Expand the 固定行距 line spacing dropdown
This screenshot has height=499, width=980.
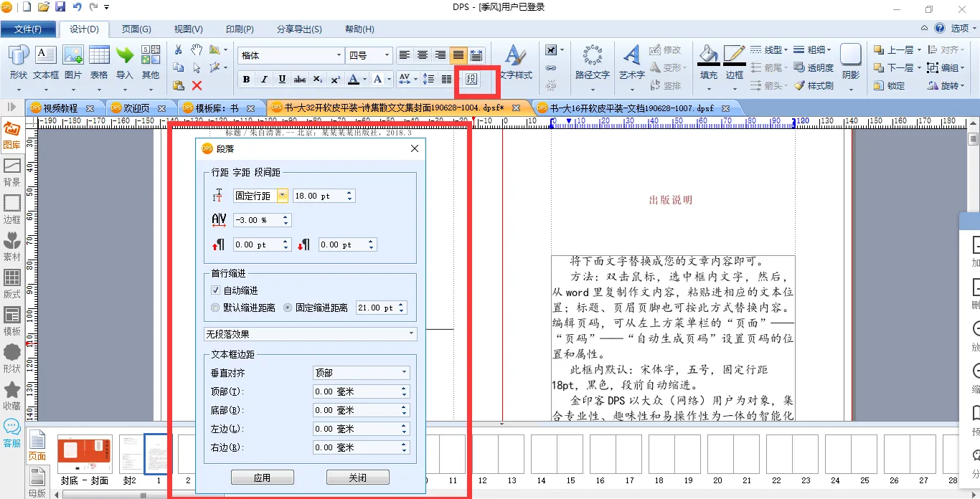click(282, 196)
